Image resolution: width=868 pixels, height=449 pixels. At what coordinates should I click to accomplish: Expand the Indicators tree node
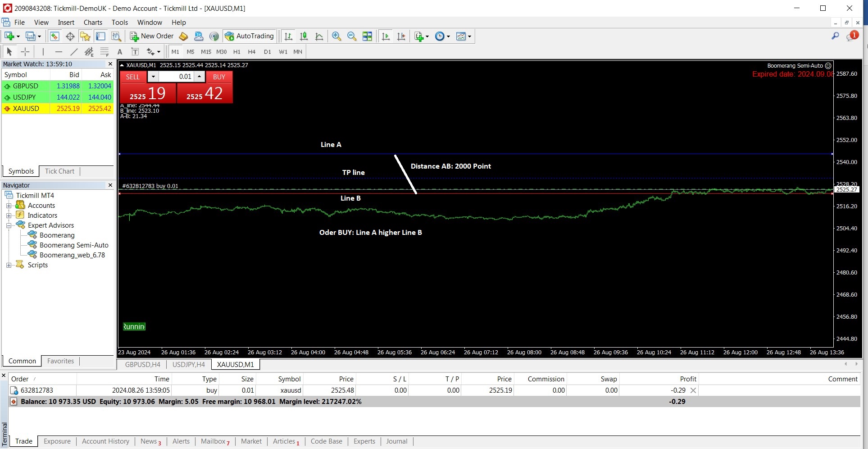tap(9, 215)
